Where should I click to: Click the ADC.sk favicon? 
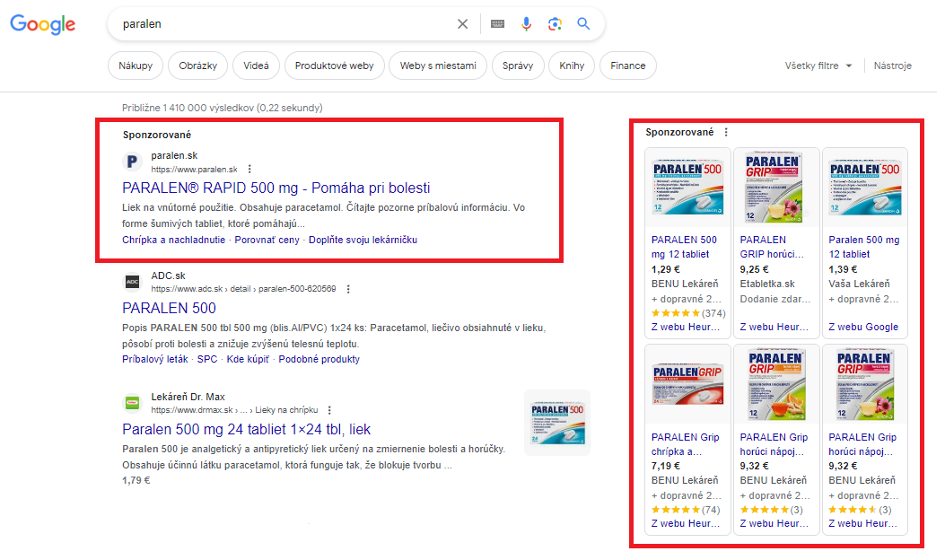tap(132, 282)
